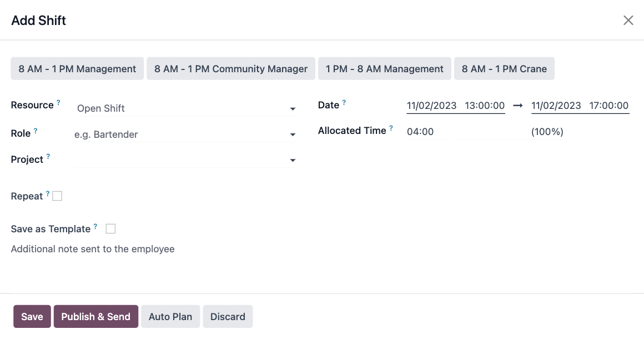Click the help icon next to Resource
Image resolution: width=644 pixels, height=339 pixels.
click(x=59, y=101)
